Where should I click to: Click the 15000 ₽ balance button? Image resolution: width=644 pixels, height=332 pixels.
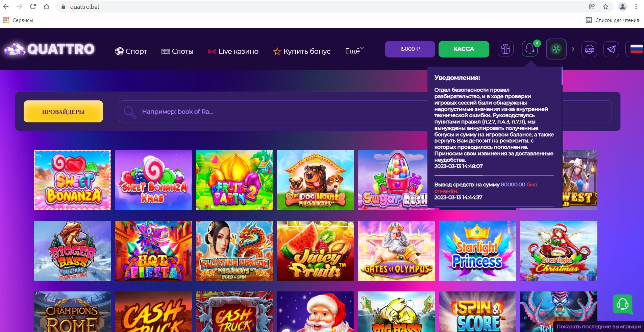point(410,49)
